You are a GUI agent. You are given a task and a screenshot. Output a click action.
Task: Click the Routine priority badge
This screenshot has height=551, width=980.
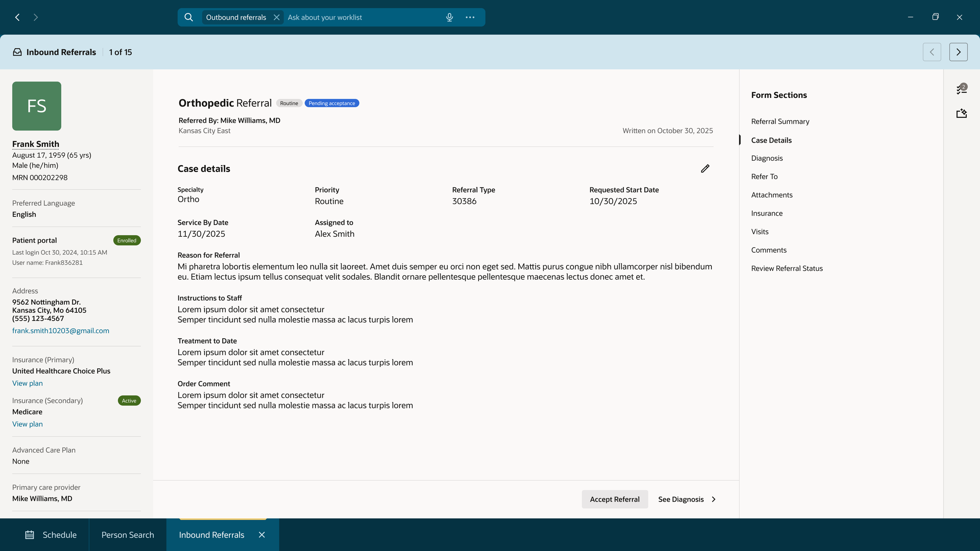(x=289, y=103)
